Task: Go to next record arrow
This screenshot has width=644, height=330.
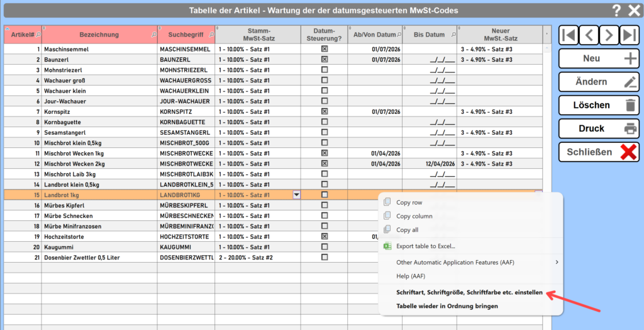Action: coord(609,35)
